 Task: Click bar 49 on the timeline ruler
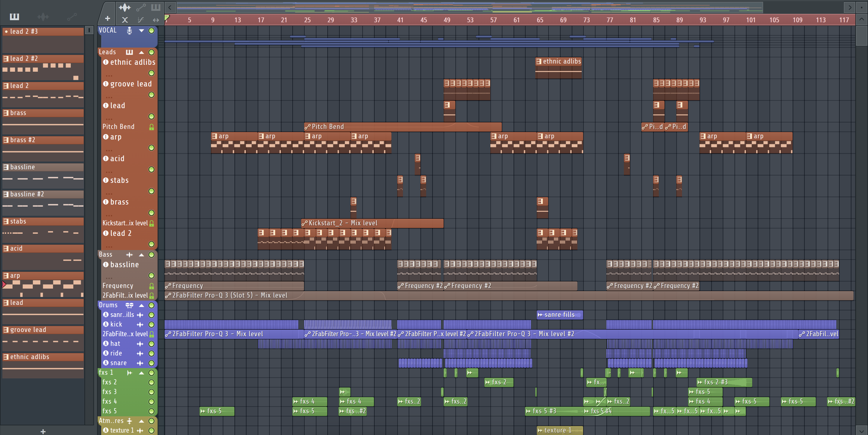(x=447, y=20)
